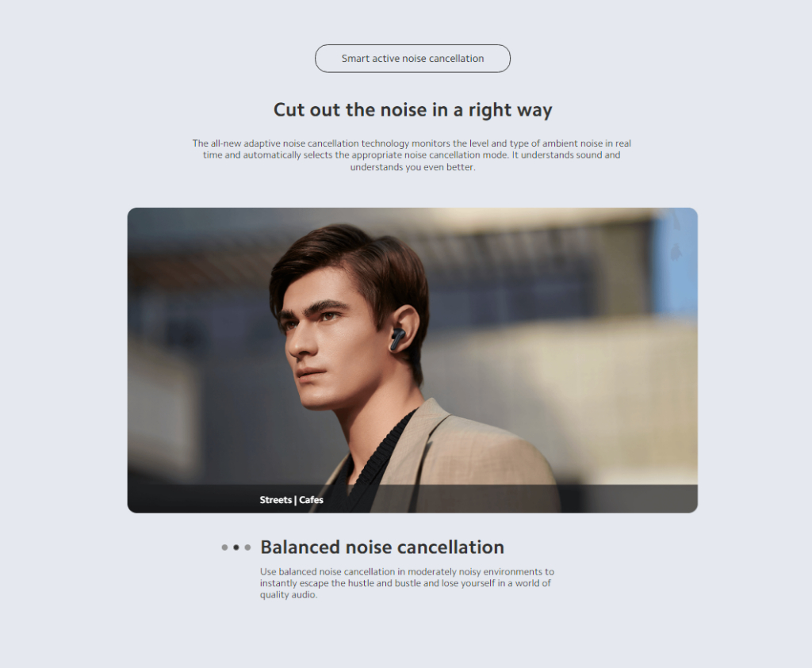The height and width of the screenshot is (668, 812).
Task: Select the active middle carousel dot
Action: 236,548
